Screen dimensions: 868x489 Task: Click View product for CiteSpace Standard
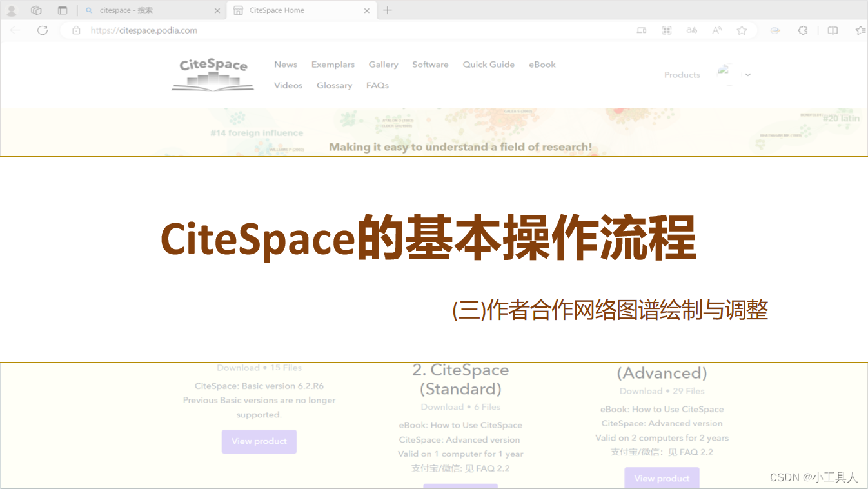click(x=460, y=486)
